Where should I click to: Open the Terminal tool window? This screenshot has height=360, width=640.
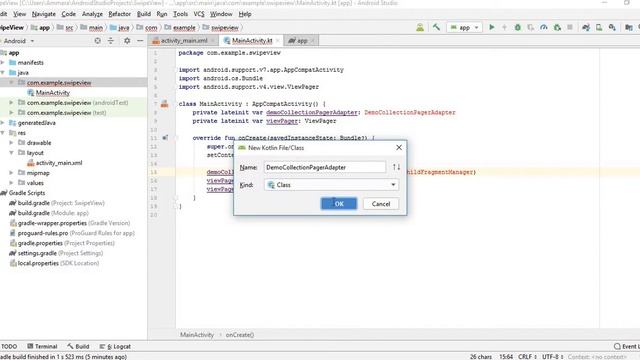click(42, 346)
